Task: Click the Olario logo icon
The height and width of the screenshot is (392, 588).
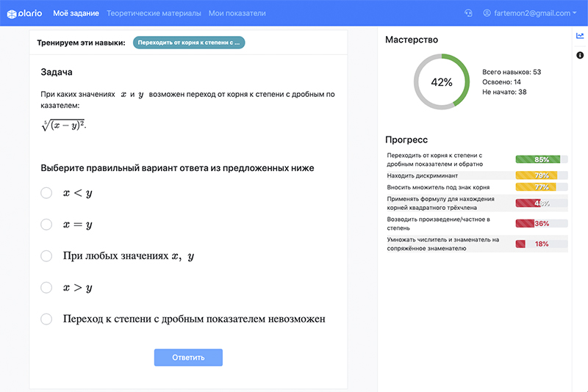Action: (12, 14)
